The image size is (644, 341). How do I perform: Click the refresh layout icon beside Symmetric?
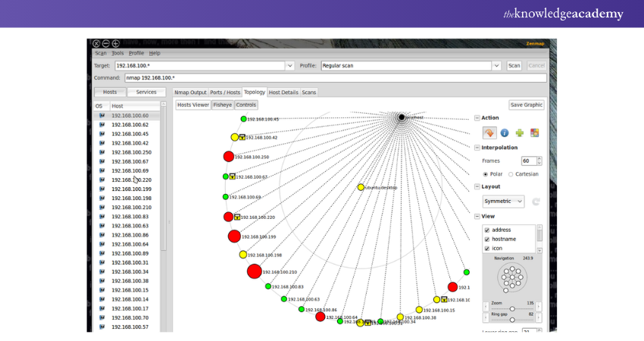[x=536, y=202]
